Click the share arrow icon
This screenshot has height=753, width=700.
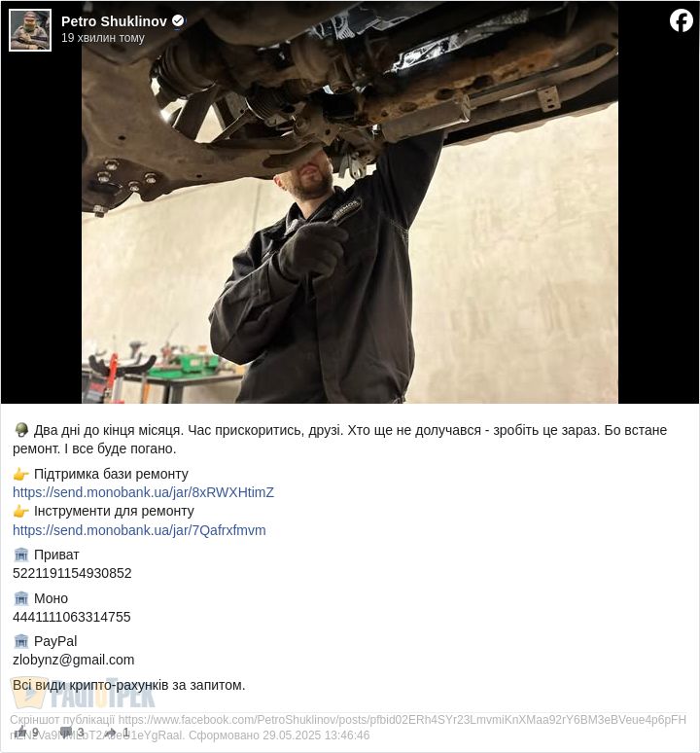111,733
